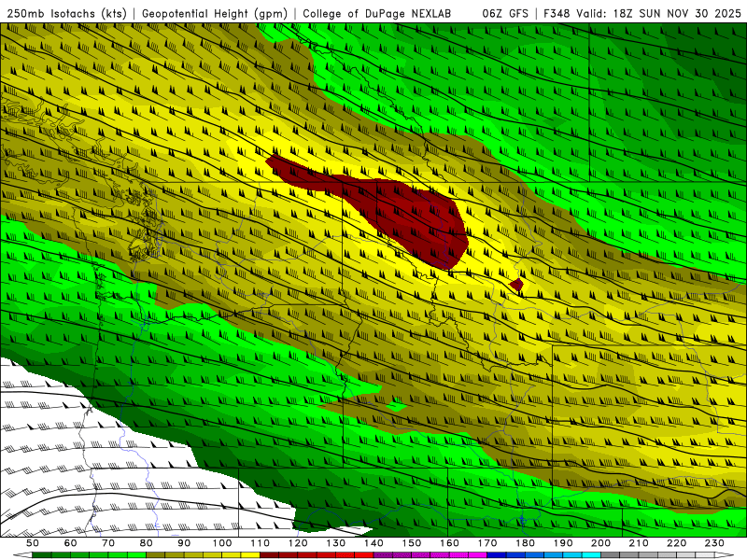
Task: Click the 100 label on the legend
Action: (222, 543)
